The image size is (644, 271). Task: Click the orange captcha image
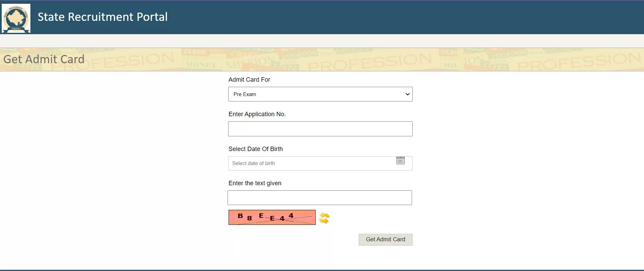point(272,217)
